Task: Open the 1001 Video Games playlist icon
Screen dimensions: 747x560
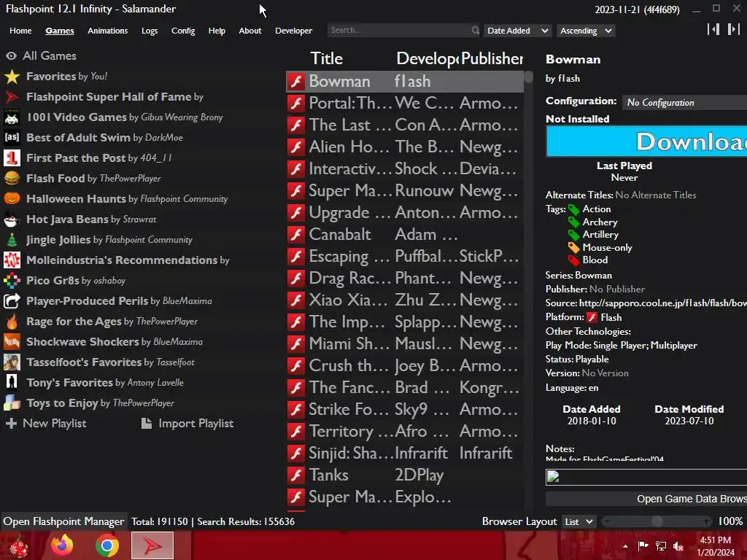Action: [12, 117]
